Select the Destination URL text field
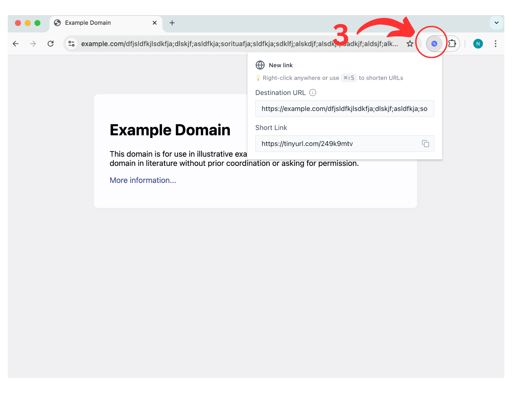The width and height of the screenshot is (512, 420). pos(344,108)
